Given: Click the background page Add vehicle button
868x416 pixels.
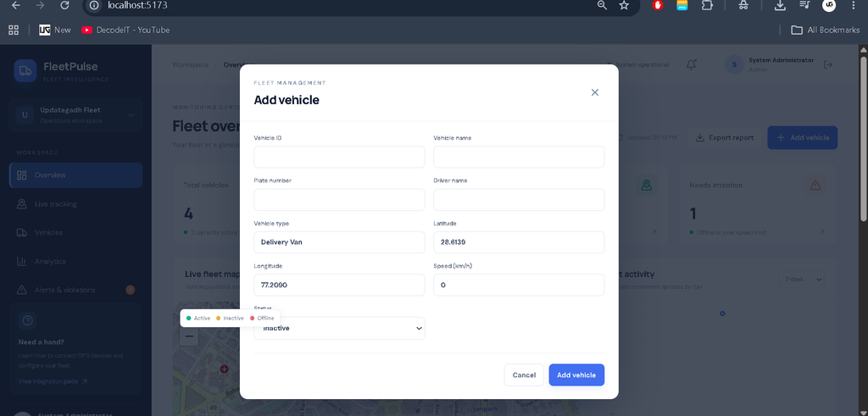Looking at the screenshot, I should pos(802,138).
